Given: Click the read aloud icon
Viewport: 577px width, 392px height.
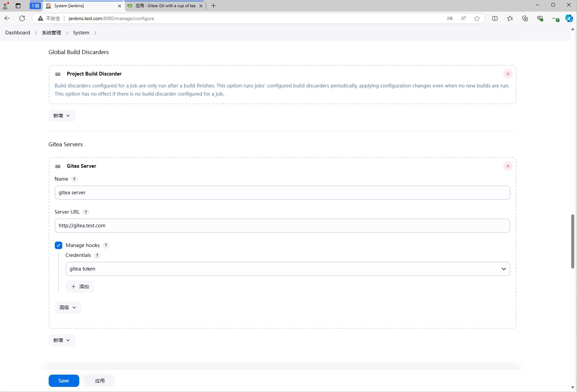Looking at the screenshot, I should point(463,18).
